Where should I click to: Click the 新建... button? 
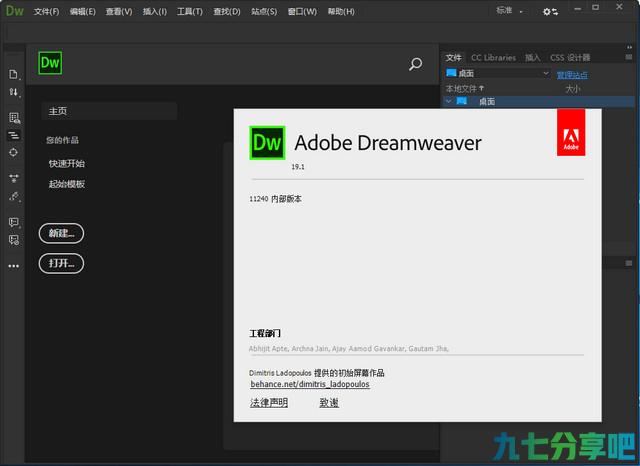click(61, 233)
